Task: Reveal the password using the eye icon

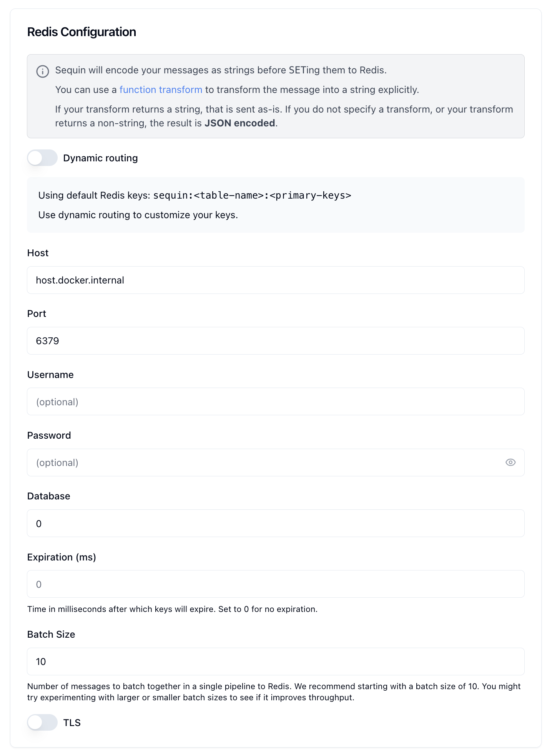Action: [x=510, y=462]
